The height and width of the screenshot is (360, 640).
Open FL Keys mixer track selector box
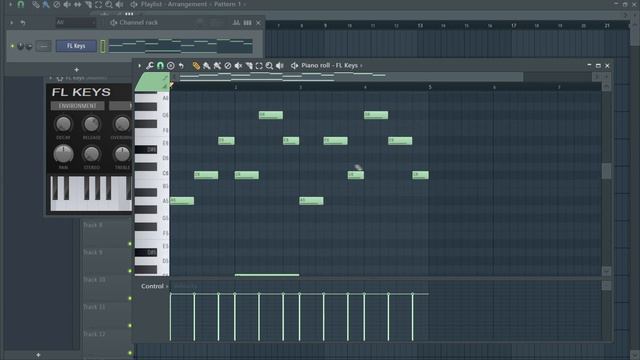point(44,46)
